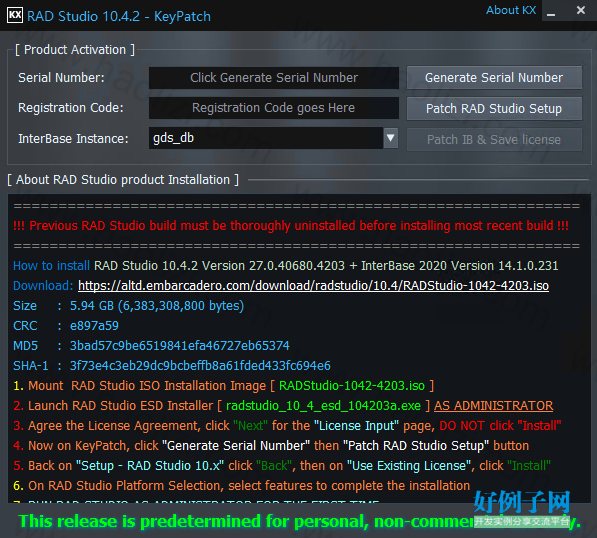
Task: Expand the InterBase Instance dropdown arrow
Action: pos(391,138)
